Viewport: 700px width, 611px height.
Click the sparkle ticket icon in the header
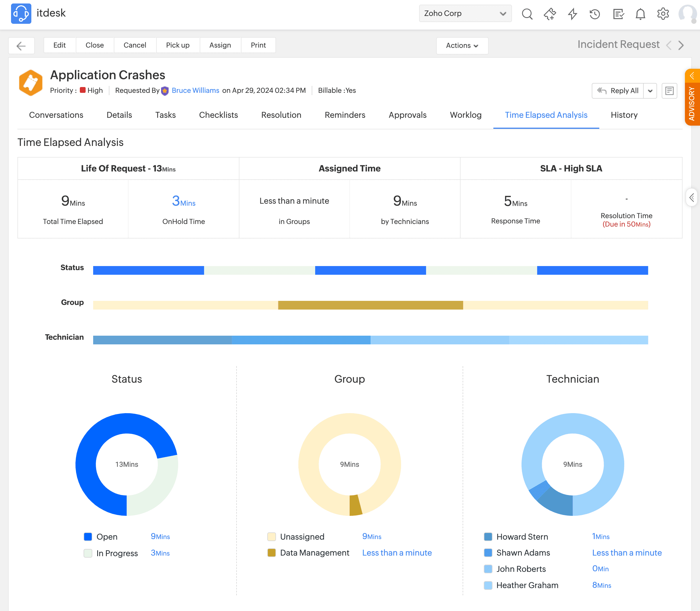pos(550,14)
